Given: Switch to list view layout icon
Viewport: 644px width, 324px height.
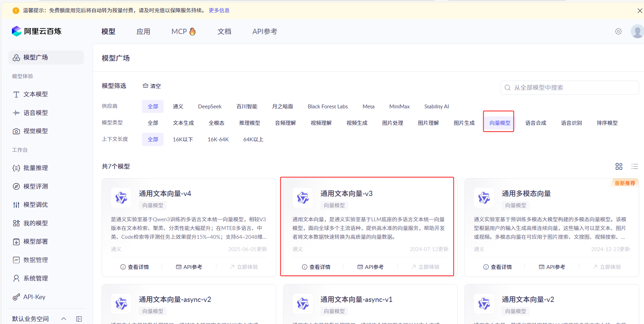Looking at the screenshot, I should click(x=635, y=167).
